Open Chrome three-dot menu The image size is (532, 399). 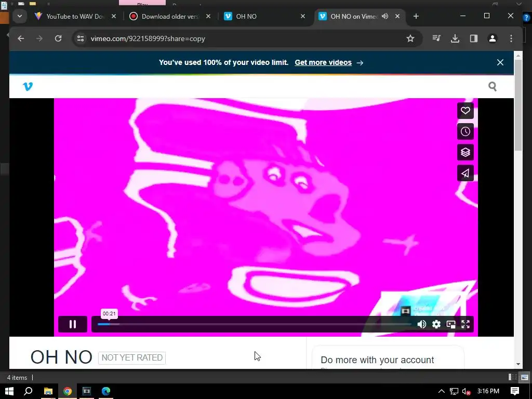pos(511,38)
